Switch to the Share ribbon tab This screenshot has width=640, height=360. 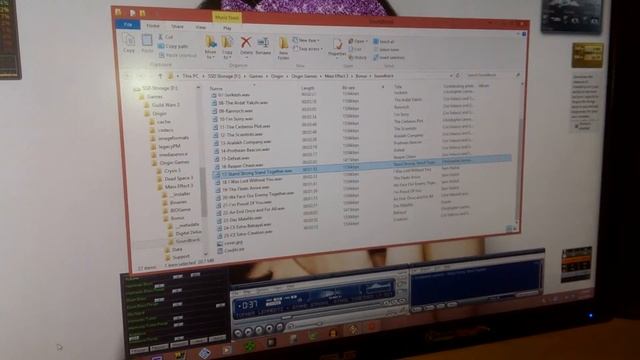(177, 26)
